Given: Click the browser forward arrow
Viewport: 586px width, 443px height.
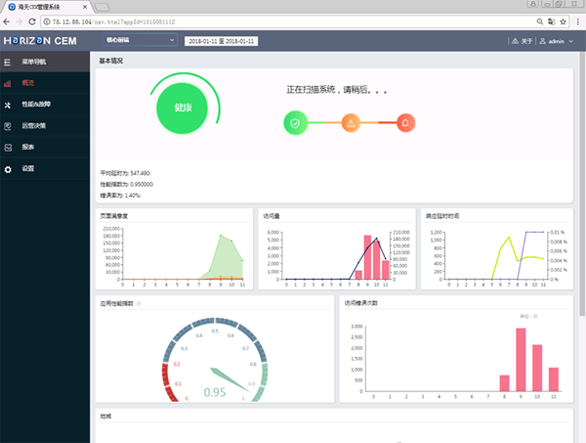Looking at the screenshot, I should (x=19, y=22).
